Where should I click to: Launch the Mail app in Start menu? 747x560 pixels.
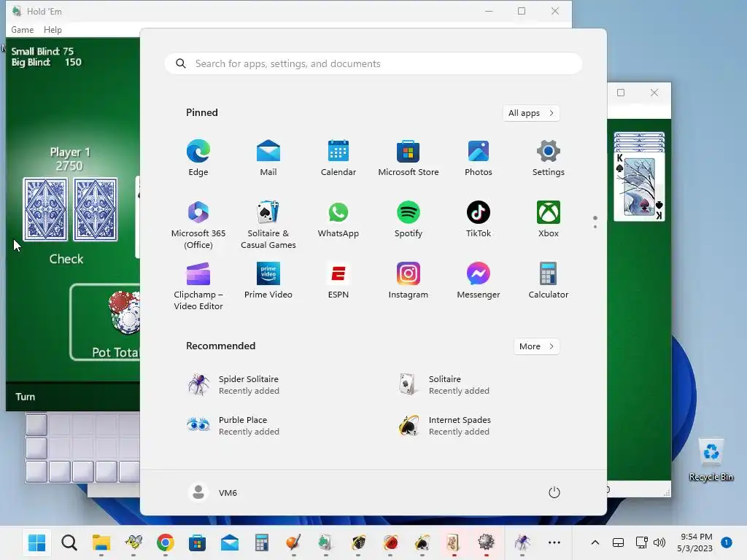(x=268, y=158)
